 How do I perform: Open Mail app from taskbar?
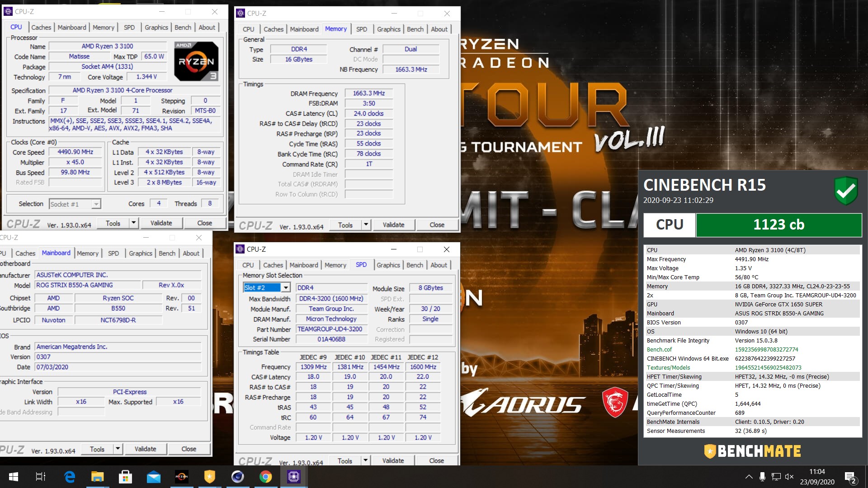click(154, 477)
